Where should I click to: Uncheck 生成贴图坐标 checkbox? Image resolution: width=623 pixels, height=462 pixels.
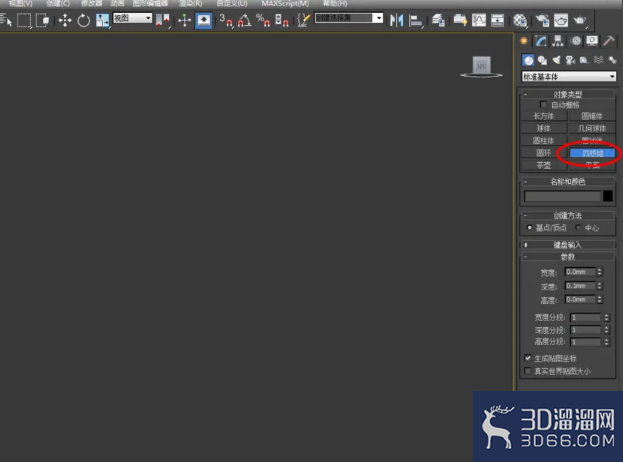point(528,358)
